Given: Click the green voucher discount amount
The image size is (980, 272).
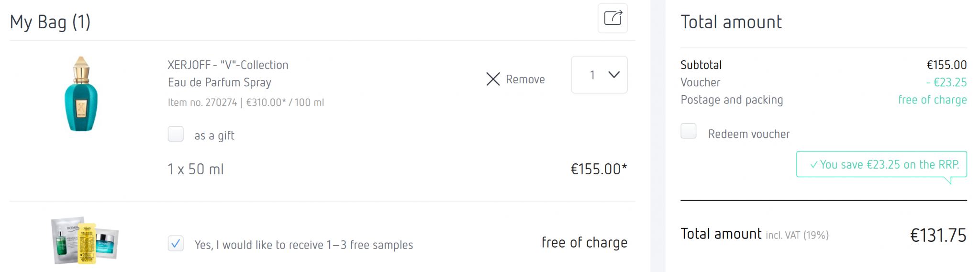Looking at the screenshot, I should click(946, 82).
